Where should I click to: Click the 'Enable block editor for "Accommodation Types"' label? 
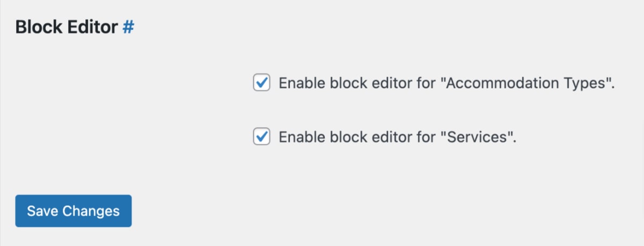tap(447, 84)
